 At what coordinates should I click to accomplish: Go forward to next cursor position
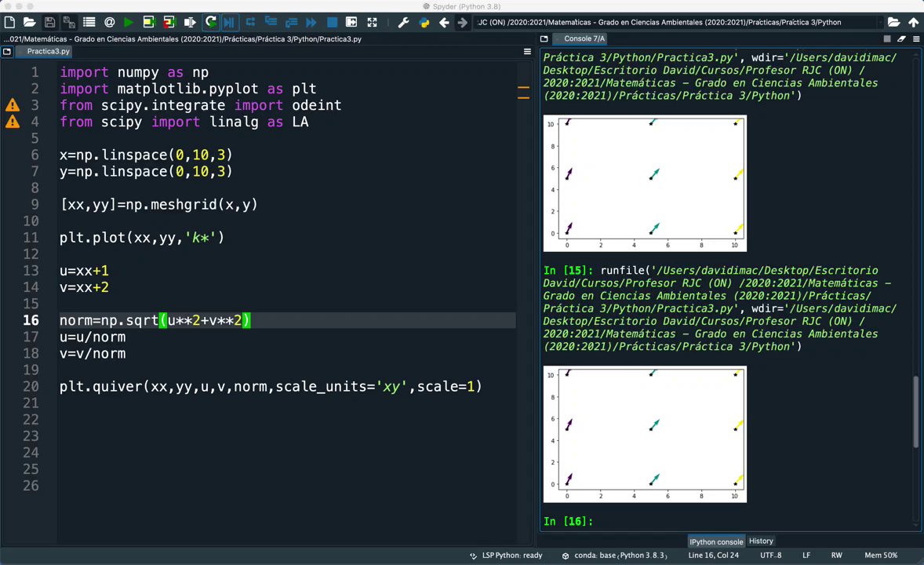tap(463, 23)
